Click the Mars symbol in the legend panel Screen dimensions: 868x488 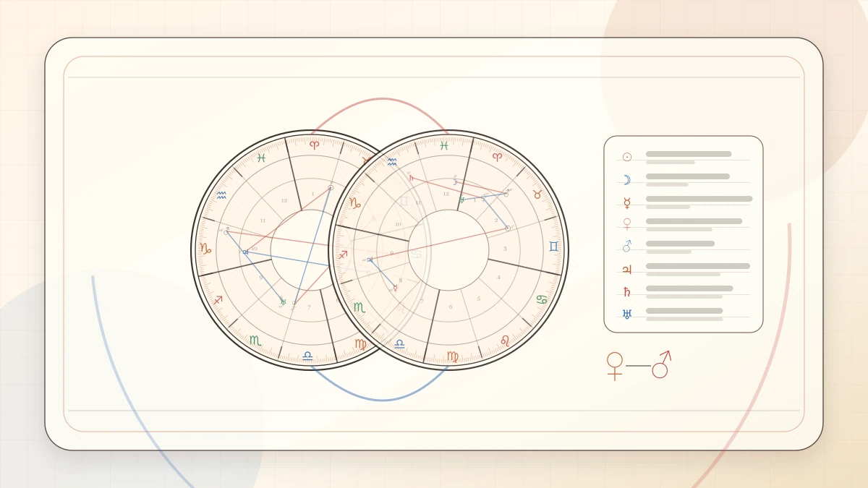click(627, 247)
